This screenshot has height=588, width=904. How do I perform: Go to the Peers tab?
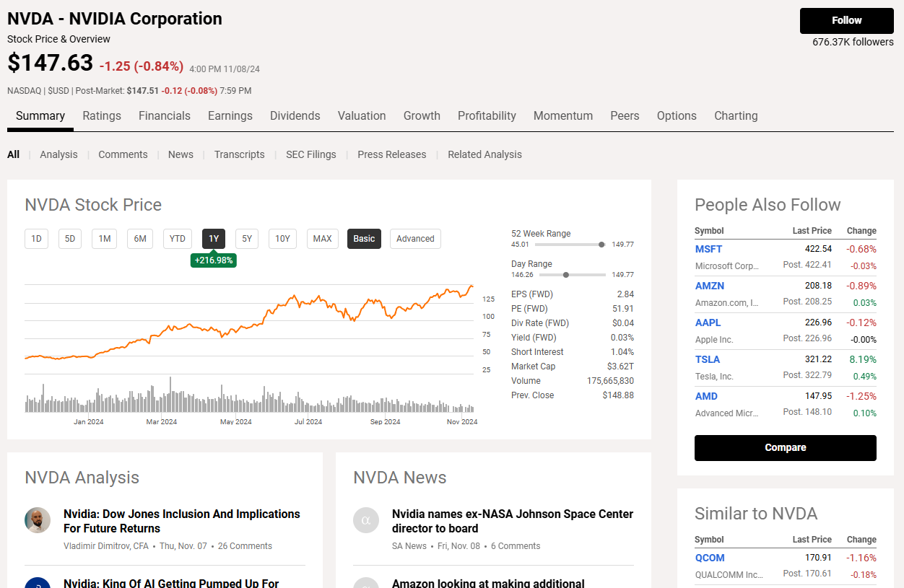tap(625, 115)
